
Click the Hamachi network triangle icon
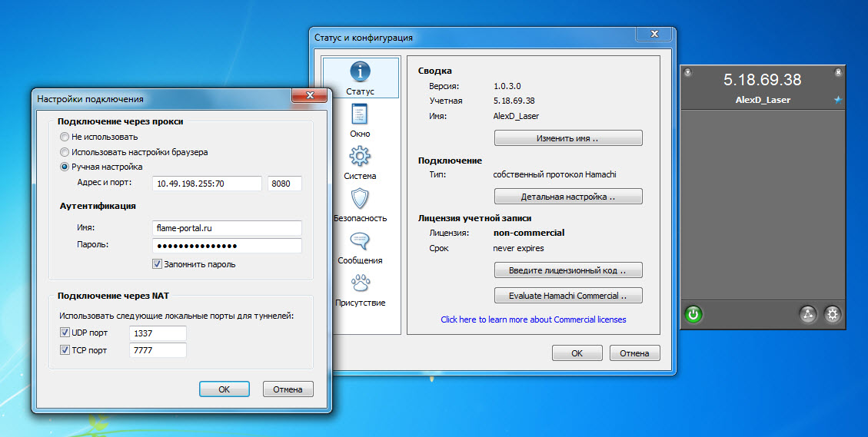point(808,315)
